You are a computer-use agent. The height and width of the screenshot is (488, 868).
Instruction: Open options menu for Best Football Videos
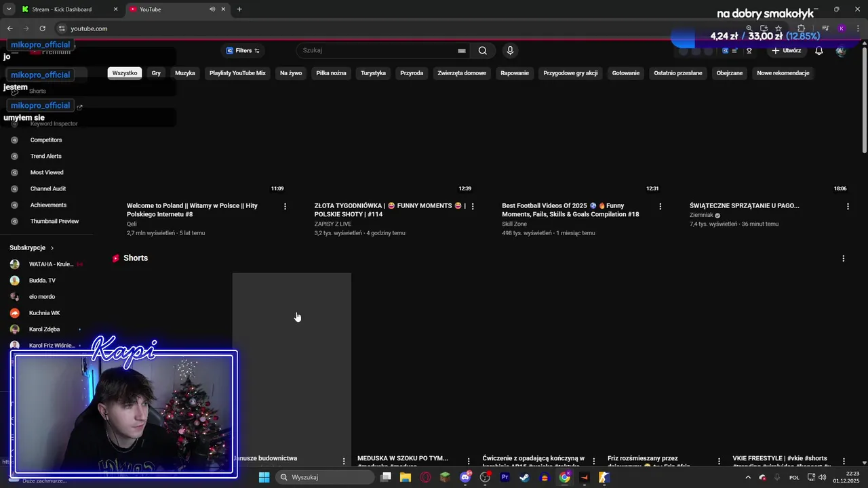point(660,206)
